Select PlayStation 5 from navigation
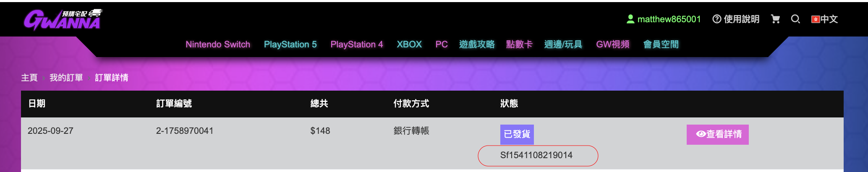Screen dimensions: 868x172 point(290,44)
